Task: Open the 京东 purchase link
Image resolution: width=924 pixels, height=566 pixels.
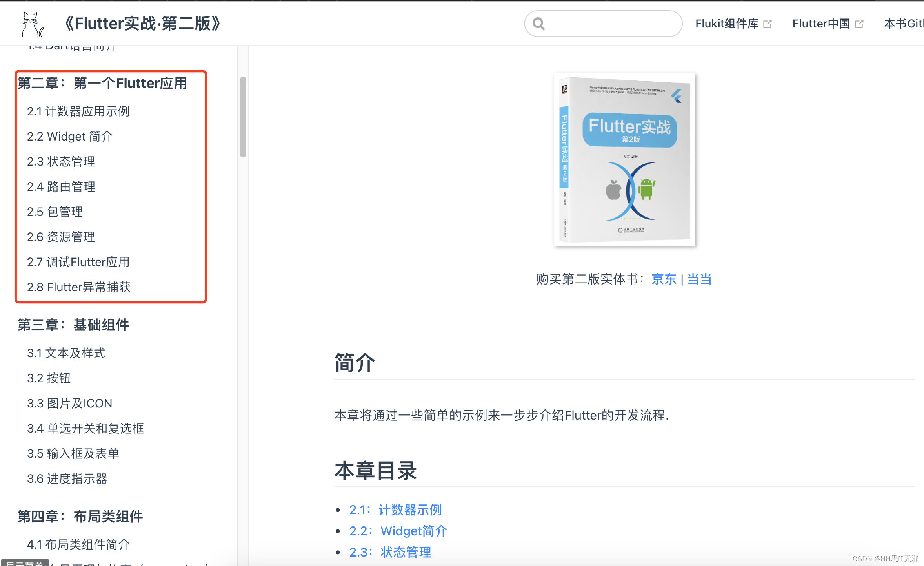Action: 664,279
